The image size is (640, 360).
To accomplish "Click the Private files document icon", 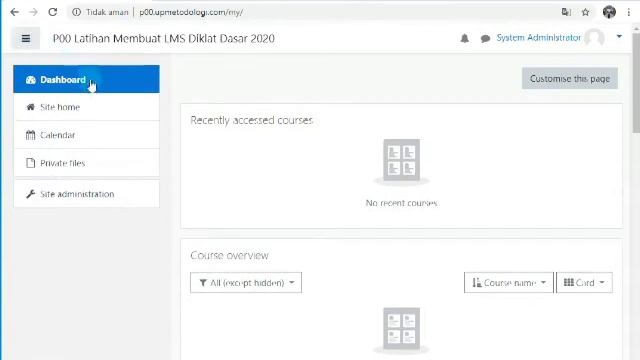I will click(31, 163).
